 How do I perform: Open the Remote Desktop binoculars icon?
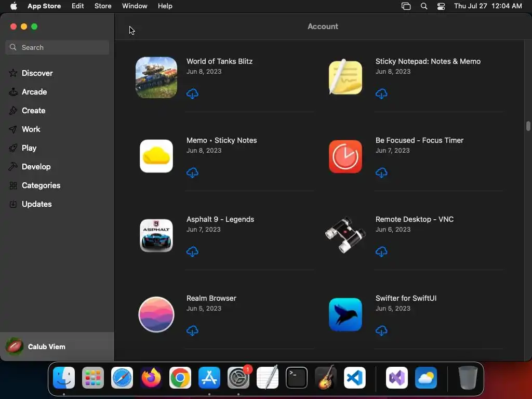click(x=345, y=235)
